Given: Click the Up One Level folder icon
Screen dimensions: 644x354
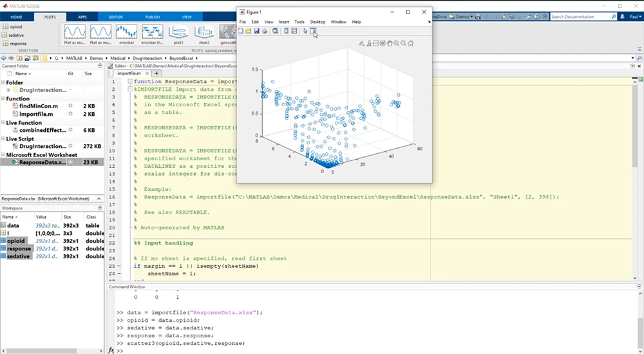Looking at the screenshot, I should point(19,58).
